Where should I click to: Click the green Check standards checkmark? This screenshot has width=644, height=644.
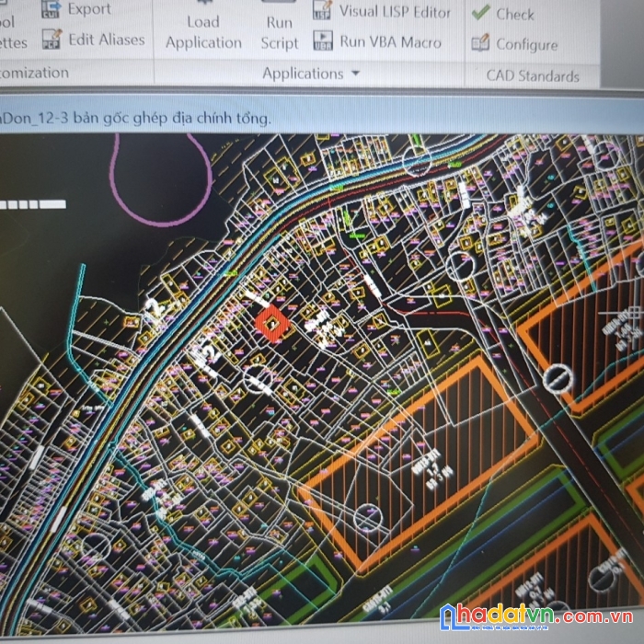(x=480, y=13)
